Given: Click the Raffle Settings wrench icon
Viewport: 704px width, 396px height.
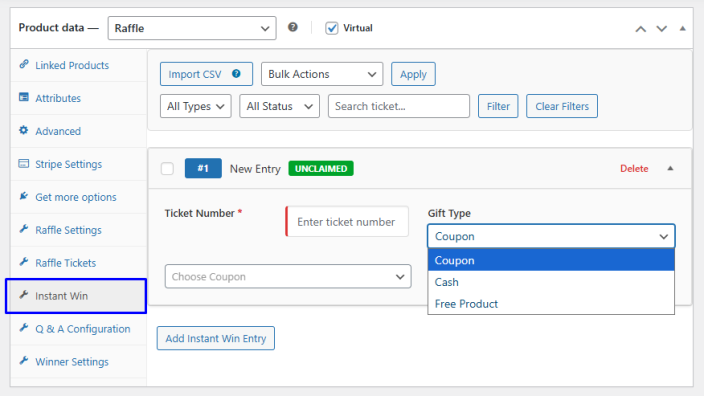Looking at the screenshot, I should click(x=24, y=229).
